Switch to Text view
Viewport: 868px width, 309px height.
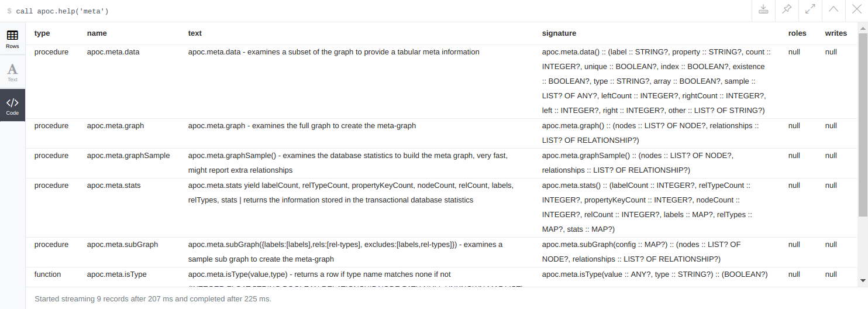[12, 73]
